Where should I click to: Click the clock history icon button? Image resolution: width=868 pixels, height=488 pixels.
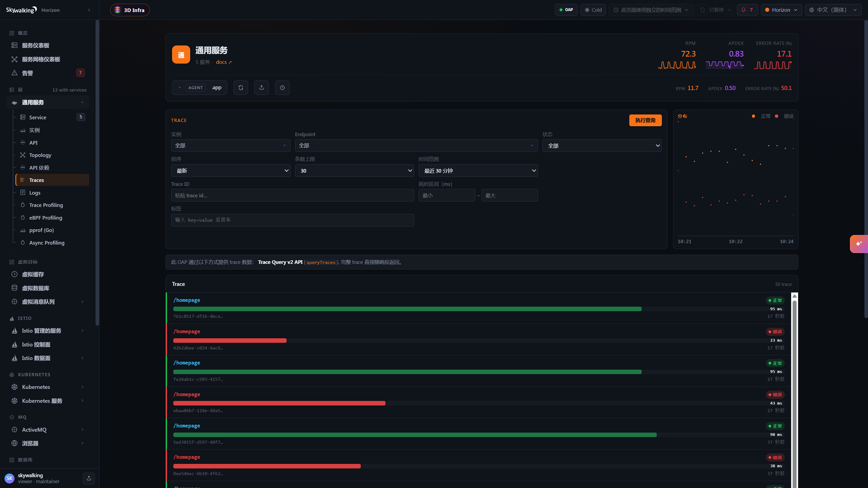(x=282, y=88)
